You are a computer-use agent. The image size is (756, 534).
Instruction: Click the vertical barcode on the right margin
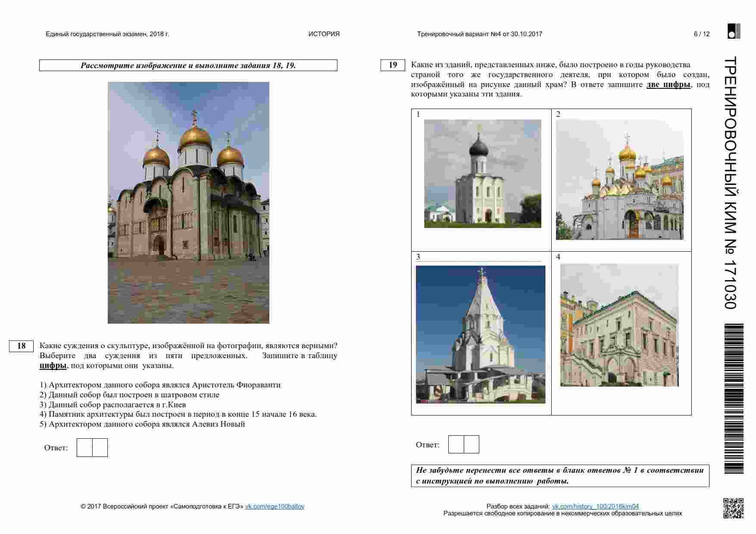tap(734, 399)
